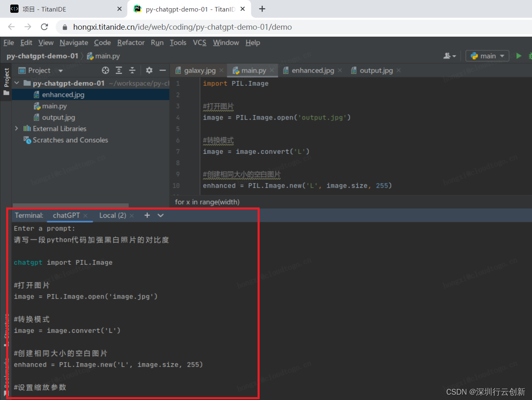
Task: Open the Window menu
Action: coord(226,42)
